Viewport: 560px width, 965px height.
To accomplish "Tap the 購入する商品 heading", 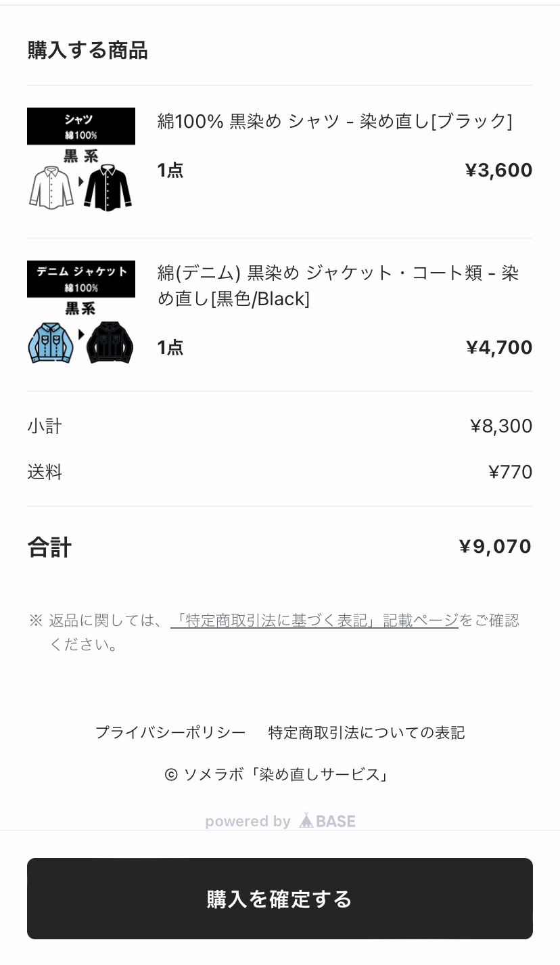I will (87, 51).
